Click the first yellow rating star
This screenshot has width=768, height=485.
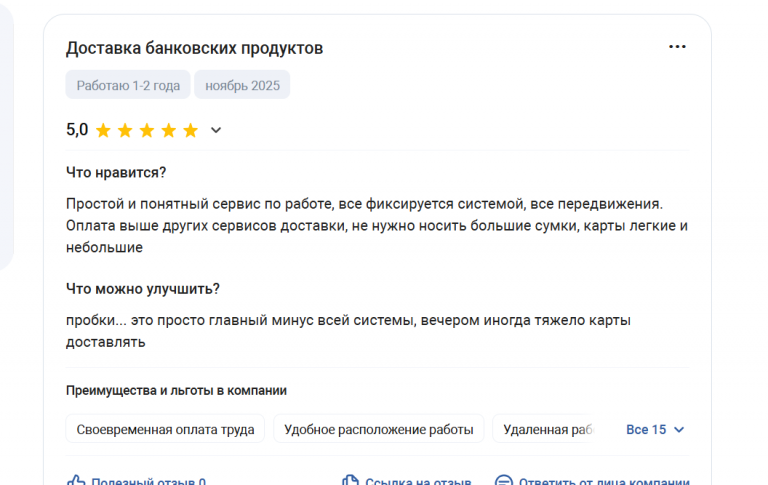103,130
